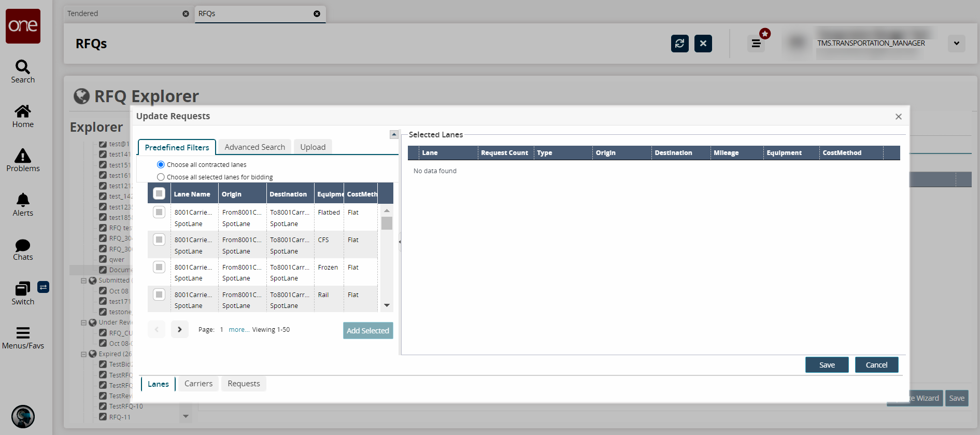
Task: Collapse the left panel via splitter arrow
Action: tap(400, 242)
